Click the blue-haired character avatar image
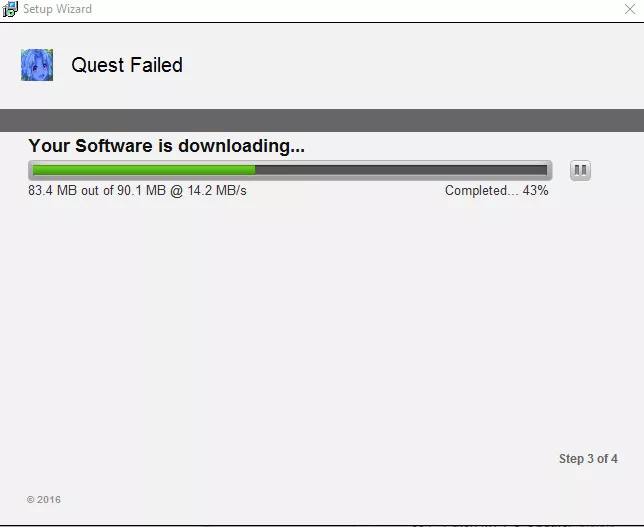644x527 pixels. pos(37,65)
